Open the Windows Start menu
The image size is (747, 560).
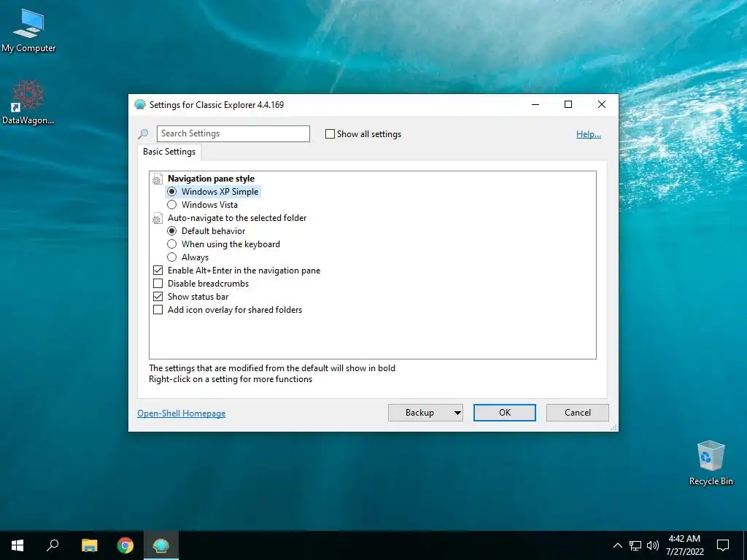click(x=18, y=545)
